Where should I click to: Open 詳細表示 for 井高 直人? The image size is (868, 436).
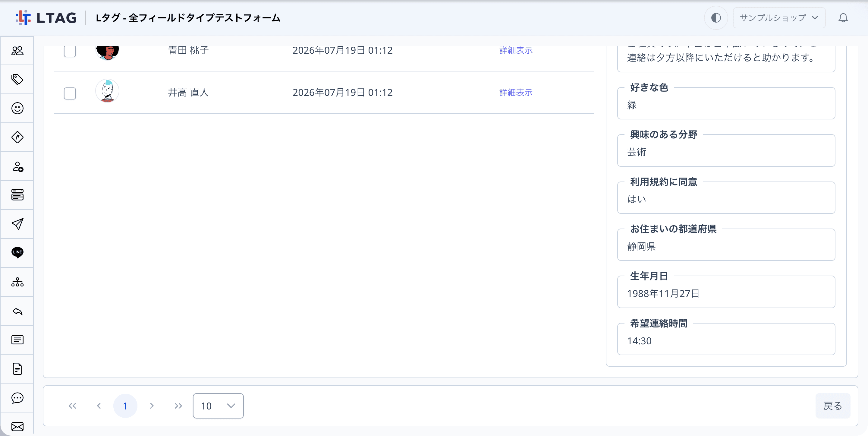pyautogui.click(x=516, y=92)
